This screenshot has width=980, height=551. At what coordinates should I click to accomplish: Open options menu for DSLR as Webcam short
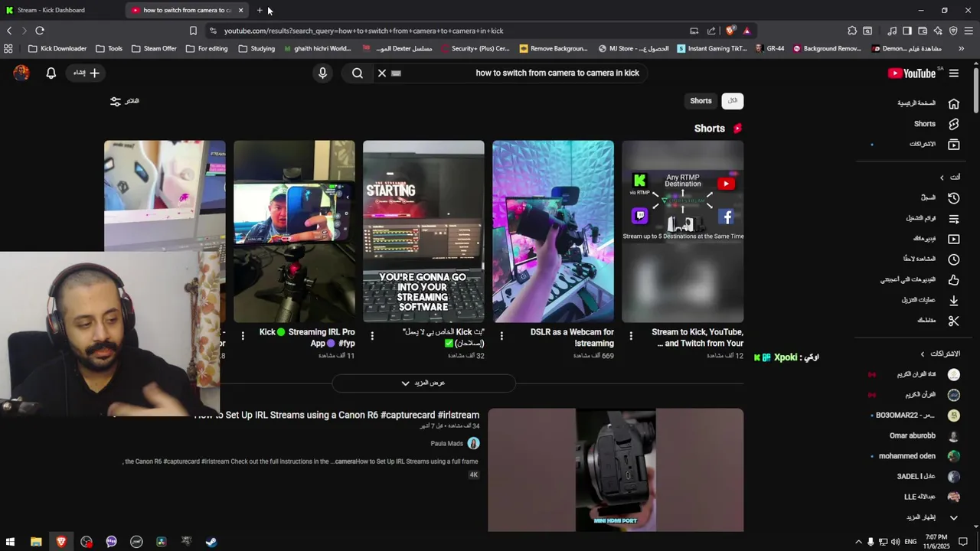pyautogui.click(x=501, y=336)
